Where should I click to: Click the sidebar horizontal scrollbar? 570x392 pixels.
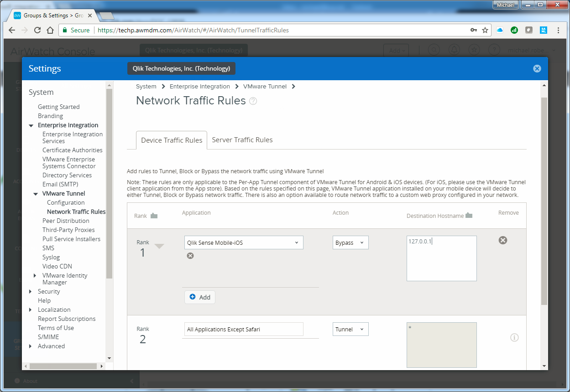point(63,366)
